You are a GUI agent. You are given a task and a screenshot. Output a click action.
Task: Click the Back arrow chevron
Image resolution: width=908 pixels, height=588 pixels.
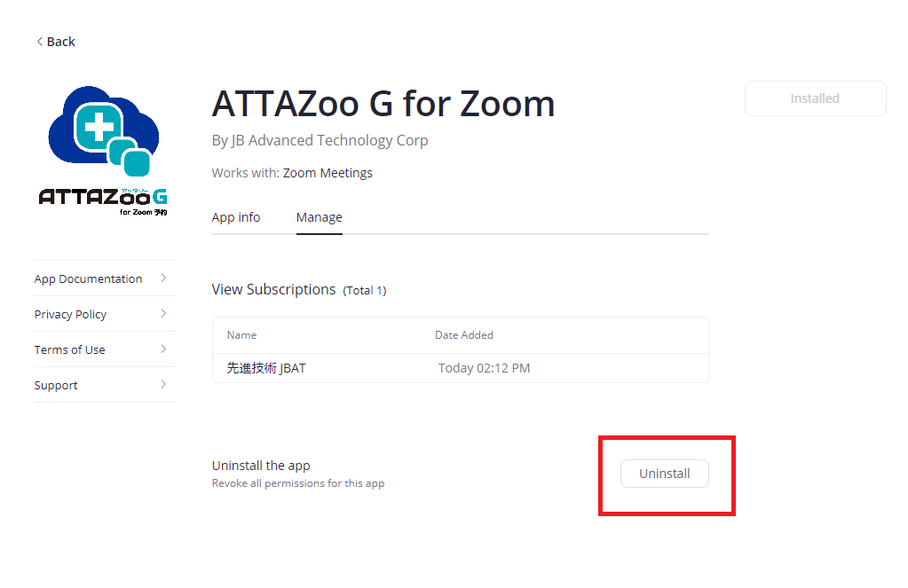pos(40,42)
